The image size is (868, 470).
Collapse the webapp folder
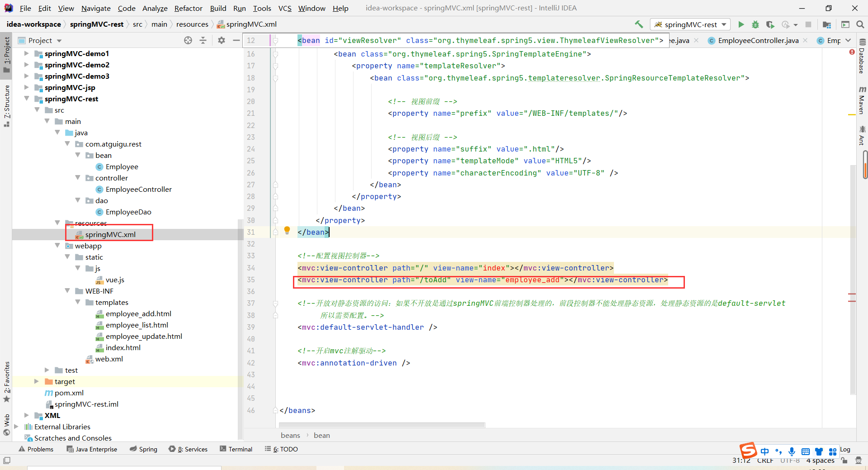pos(57,246)
